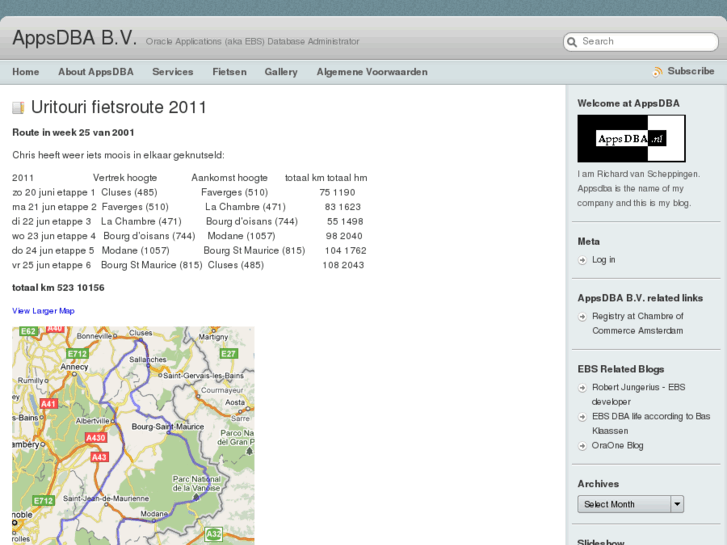The image size is (727, 545).
Task: Click the RSS feed icon beside Subscribe
Action: tap(657, 72)
